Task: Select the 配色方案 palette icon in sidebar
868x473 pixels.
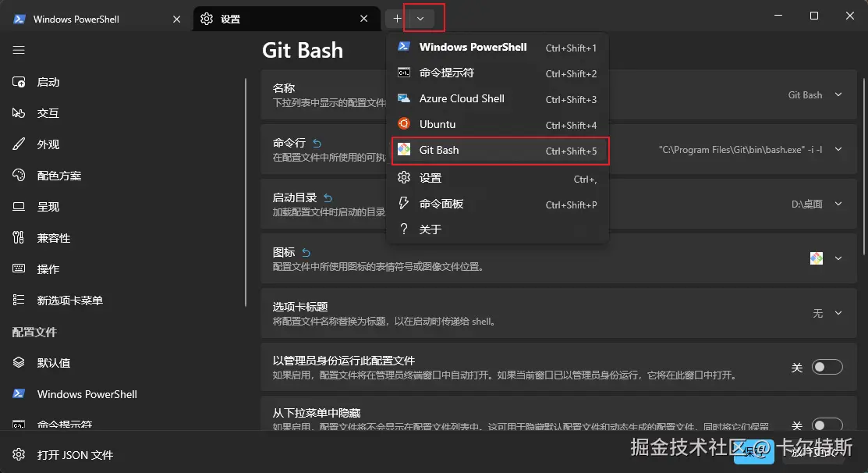Action: (19, 175)
